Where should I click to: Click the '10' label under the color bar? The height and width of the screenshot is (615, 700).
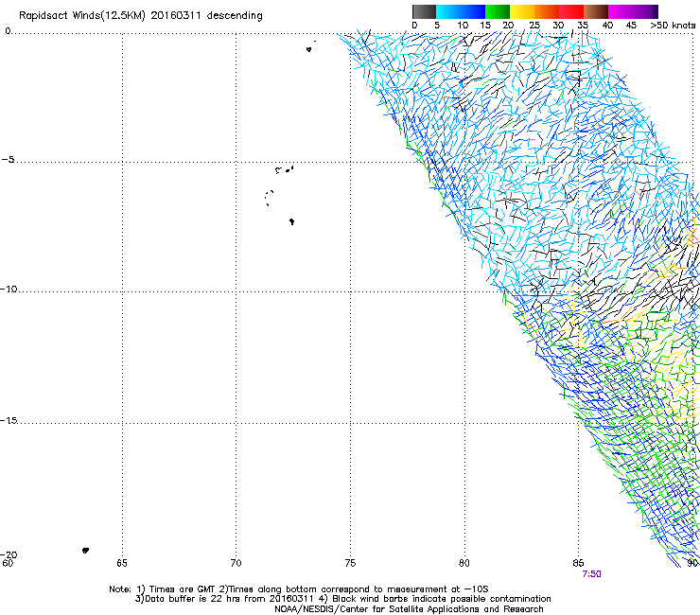(463, 26)
